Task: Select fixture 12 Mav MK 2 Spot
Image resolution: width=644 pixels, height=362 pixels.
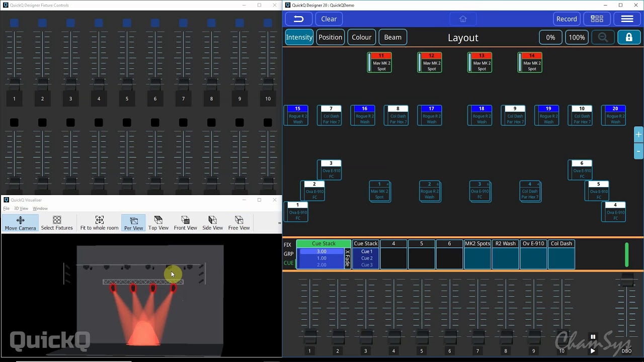Action: pyautogui.click(x=430, y=62)
